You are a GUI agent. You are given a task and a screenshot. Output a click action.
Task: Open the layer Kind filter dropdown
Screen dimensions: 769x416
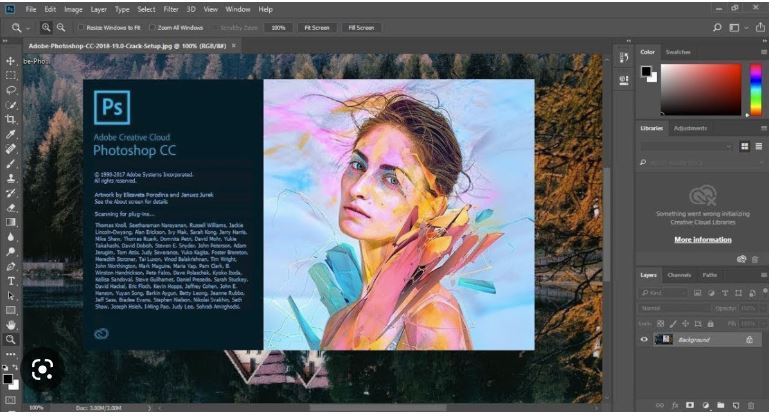[668, 293]
